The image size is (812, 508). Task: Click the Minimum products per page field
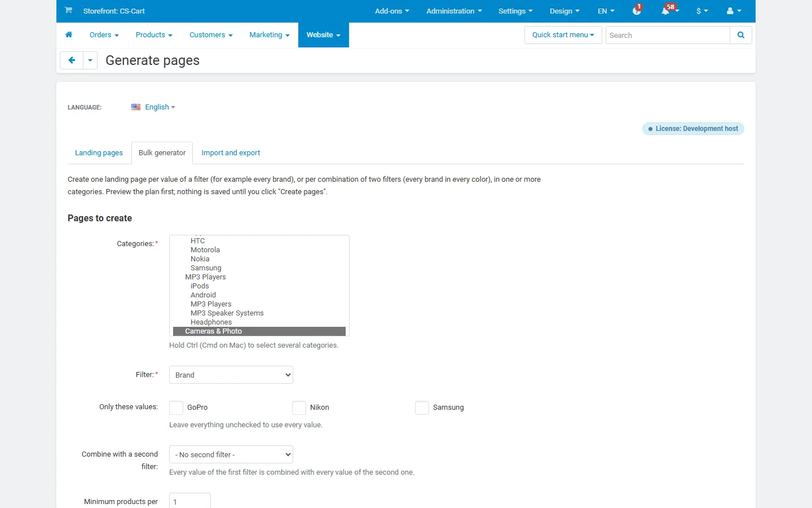(190, 502)
